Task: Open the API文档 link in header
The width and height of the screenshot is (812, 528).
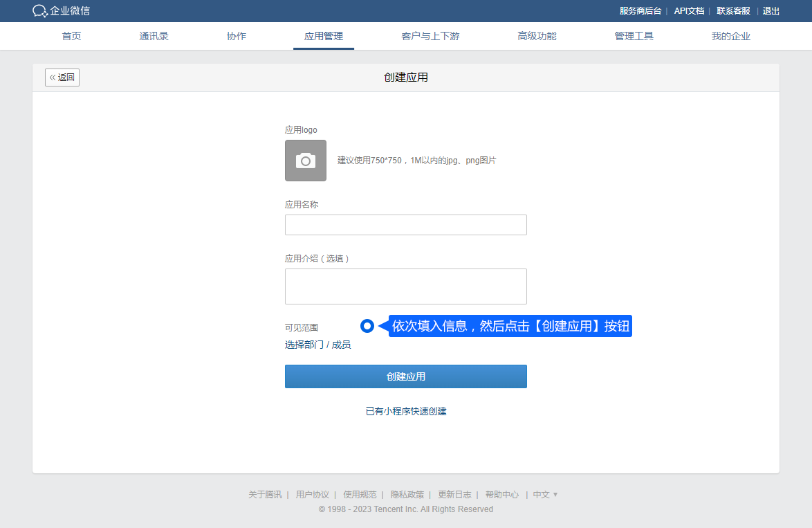Action: tap(689, 11)
